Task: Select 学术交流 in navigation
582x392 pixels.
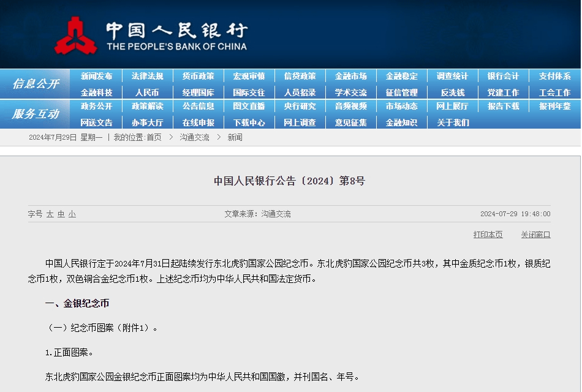Action: 351,92
